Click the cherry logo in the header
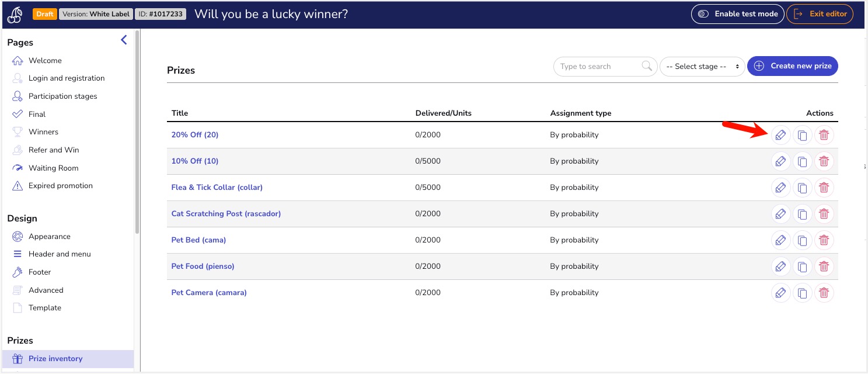 (14, 14)
